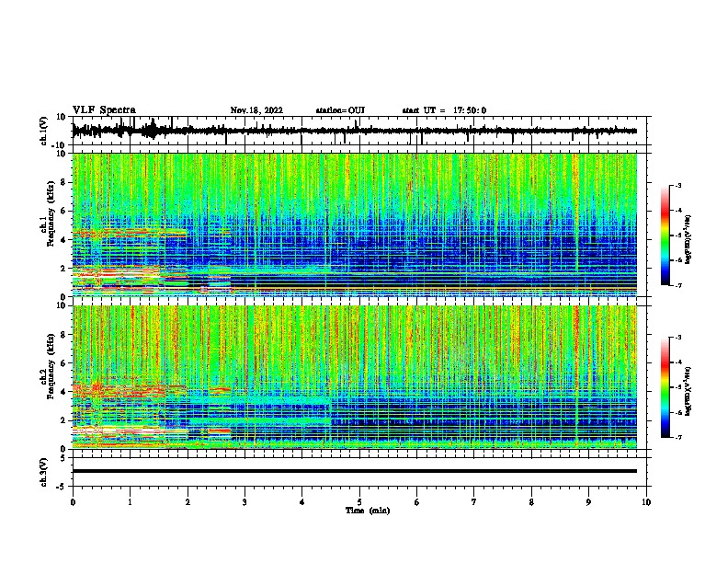Screen dimensions: 728x563
Task: Select the "station=OUI" header label
Action: (340, 110)
